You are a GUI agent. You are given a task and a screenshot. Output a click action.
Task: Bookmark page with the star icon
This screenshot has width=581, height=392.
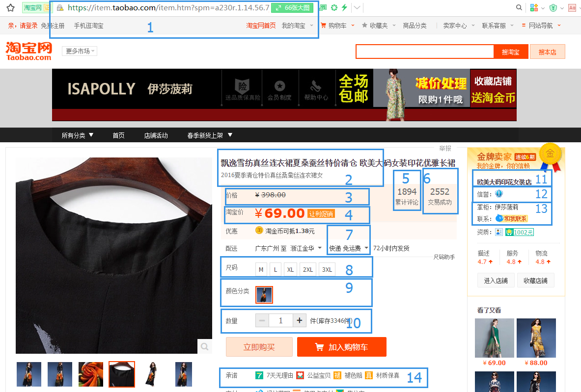pyautogui.click(x=10, y=7)
